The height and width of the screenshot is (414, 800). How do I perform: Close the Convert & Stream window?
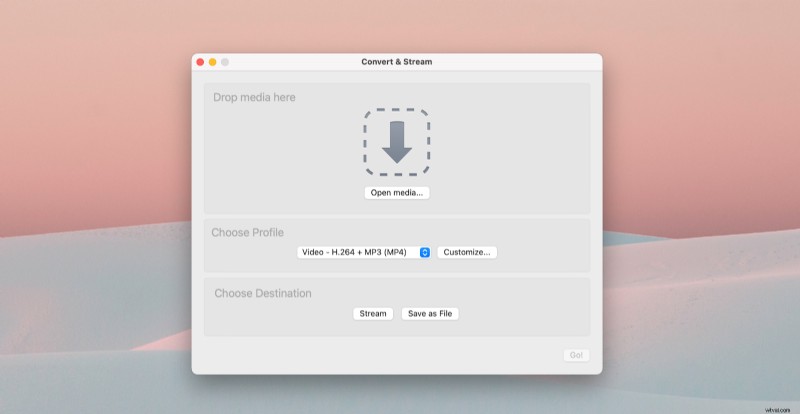(x=200, y=62)
